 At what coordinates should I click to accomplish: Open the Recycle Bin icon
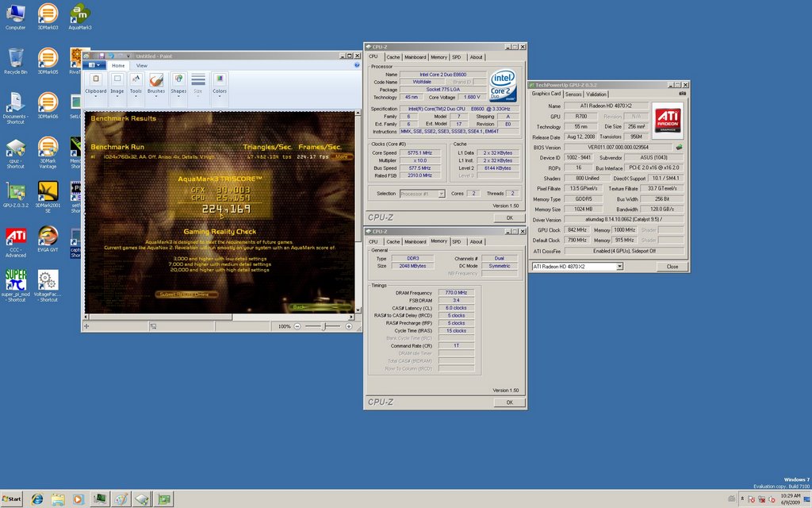coord(16,60)
